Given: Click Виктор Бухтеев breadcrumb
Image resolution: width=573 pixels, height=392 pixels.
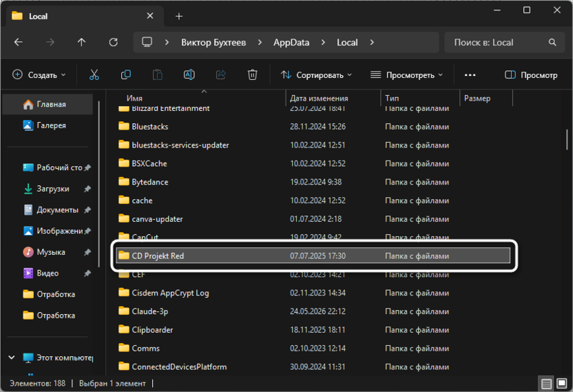Looking at the screenshot, I should tap(213, 43).
